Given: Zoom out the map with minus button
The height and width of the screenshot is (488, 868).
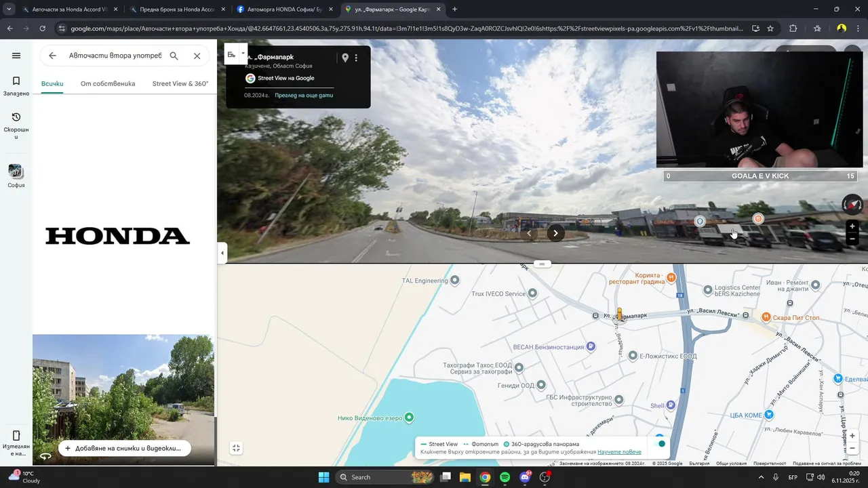Looking at the screenshot, I should (x=852, y=448).
